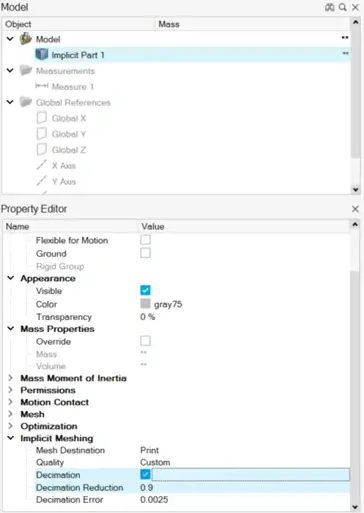Tick the Ground checkbox
Image resolution: width=364 pixels, height=513 pixels.
coord(145,253)
